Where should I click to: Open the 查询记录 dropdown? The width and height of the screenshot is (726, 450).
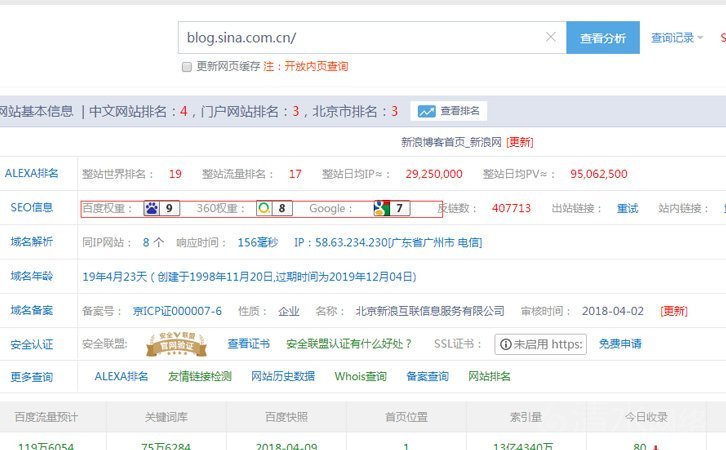677,38
